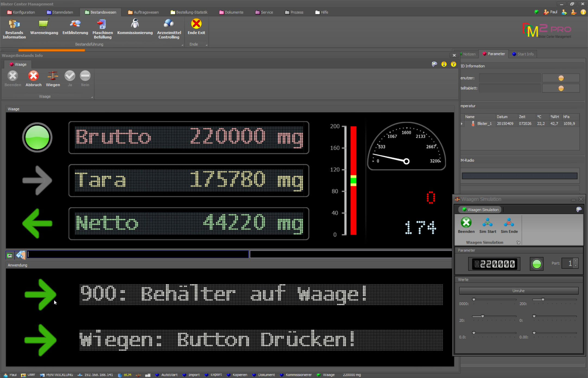Click the Wiegen scale icon
Image resolution: width=588 pixels, height=378 pixels.
pyautogui.click(x=53, y=76)
